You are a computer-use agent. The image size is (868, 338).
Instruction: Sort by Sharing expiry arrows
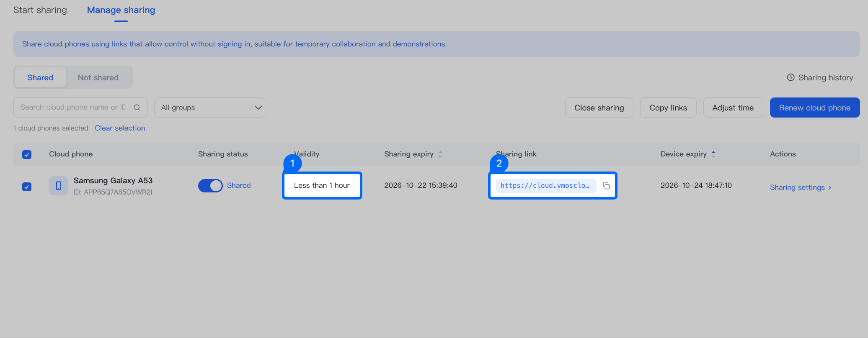(440, 154)
